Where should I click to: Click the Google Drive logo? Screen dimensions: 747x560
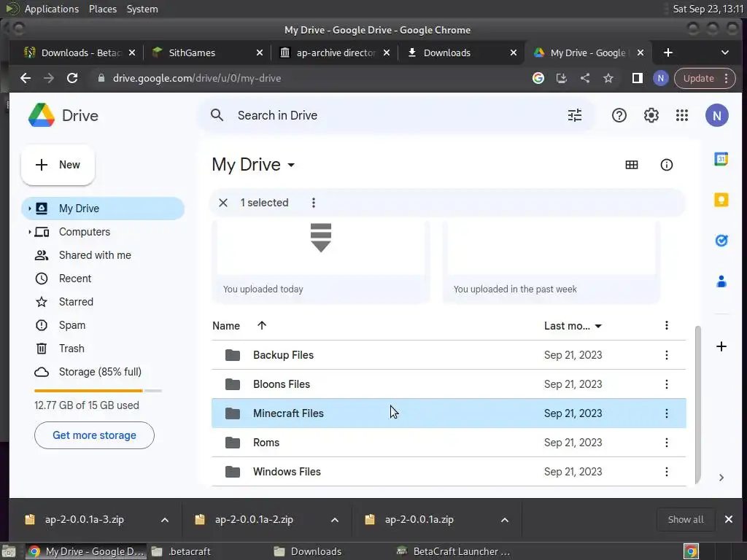(42, 115)
